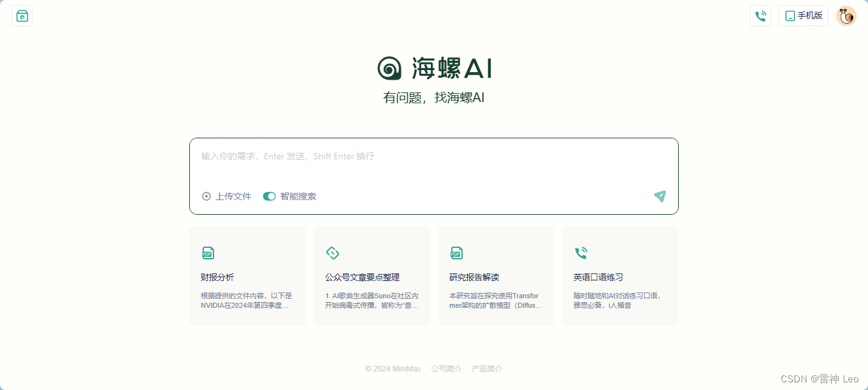
Task: Click the © 2024 MiniMax footer text
Action: 393,369
